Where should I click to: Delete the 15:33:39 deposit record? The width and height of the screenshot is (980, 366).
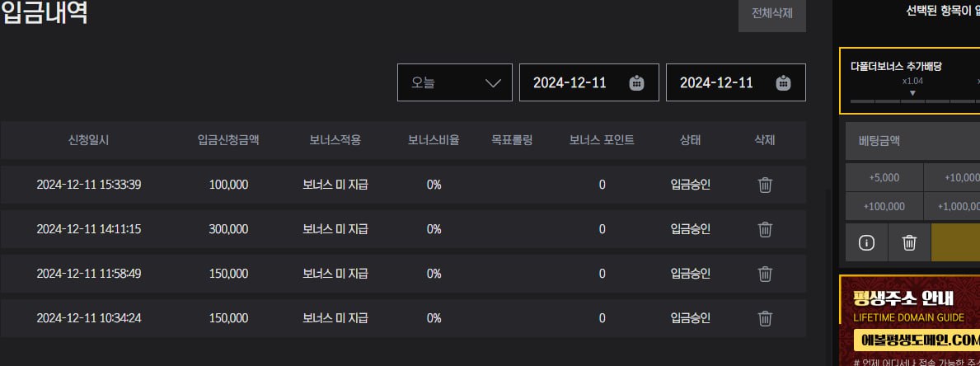pyautogui.click(x=765, y=185)
